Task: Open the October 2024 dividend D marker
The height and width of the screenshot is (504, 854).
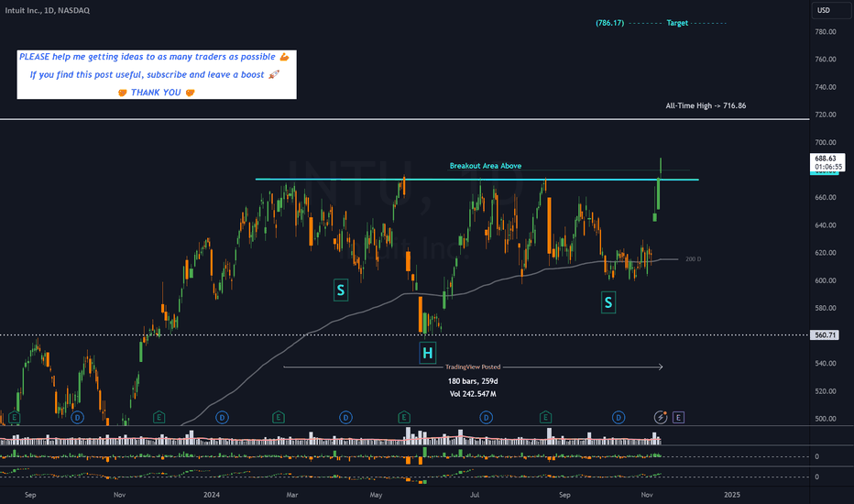Action: (x=619, y=418)
